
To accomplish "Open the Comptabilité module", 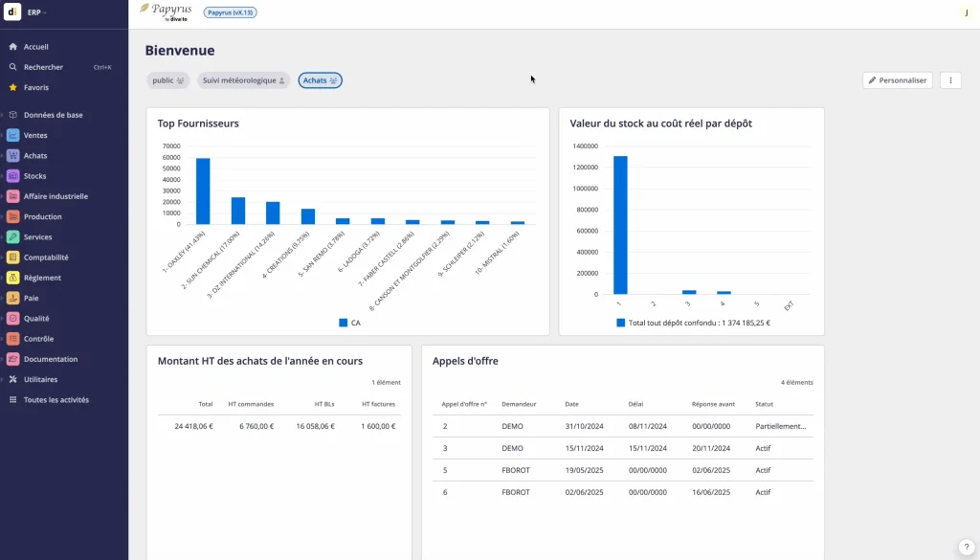I will pos(43,257).
